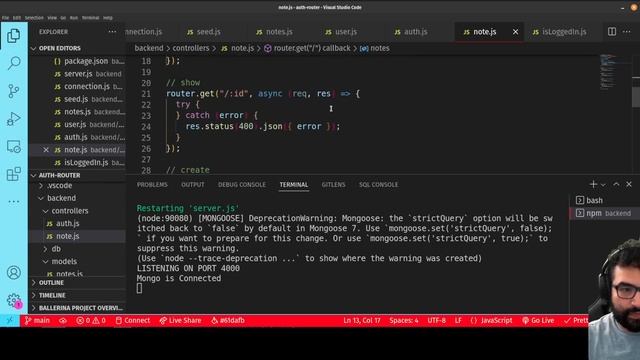
Task: Open server.js in Open Editors
Action: [78, 74]
